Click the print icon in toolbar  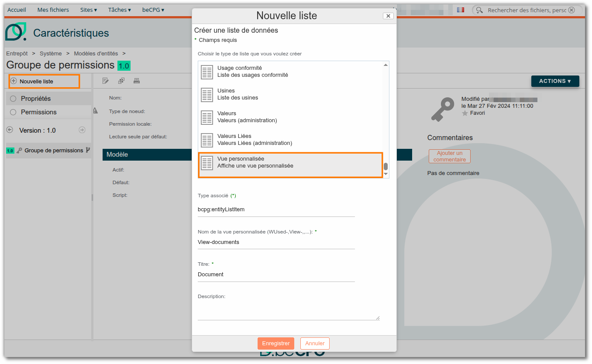click(137, 81)
